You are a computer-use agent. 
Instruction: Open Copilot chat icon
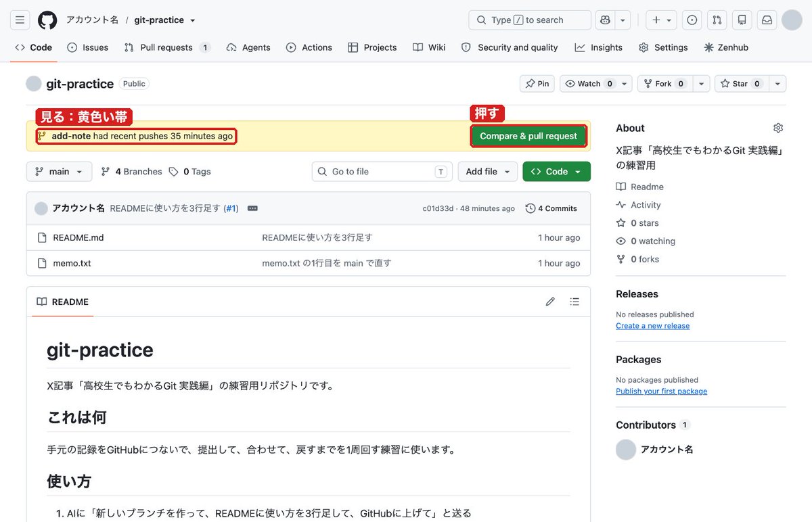(x=604, y=20)
